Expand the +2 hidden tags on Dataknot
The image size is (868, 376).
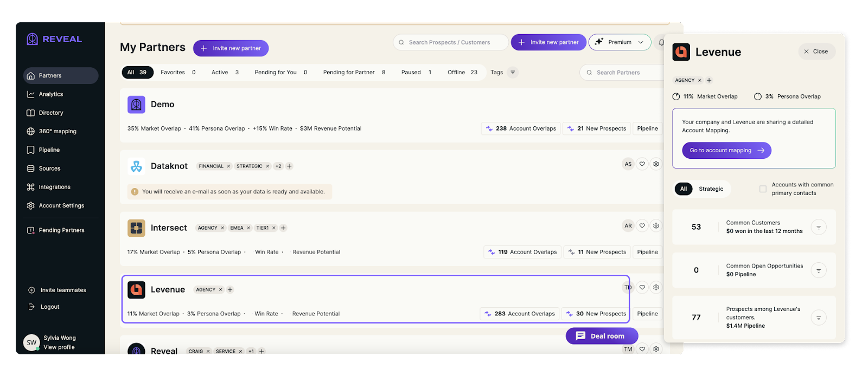coord(278,166)
